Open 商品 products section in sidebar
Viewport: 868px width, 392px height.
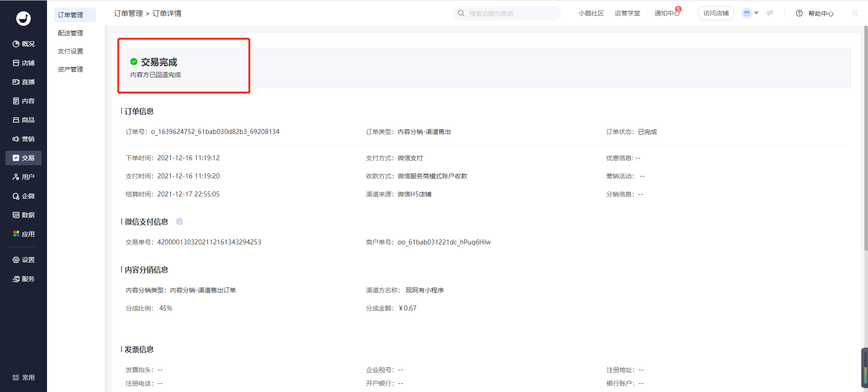(x=24, y=120)
